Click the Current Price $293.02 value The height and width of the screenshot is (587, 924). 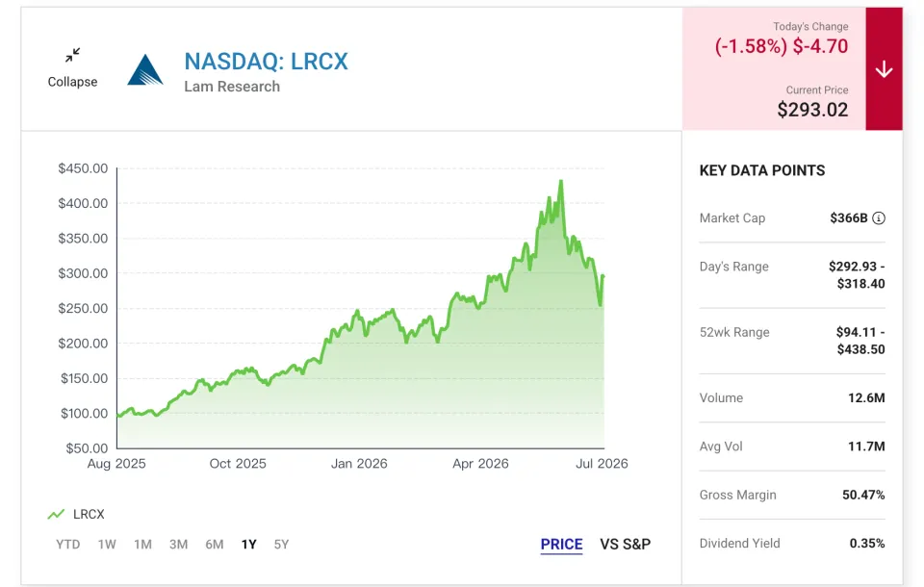click(x=812, y=110)
